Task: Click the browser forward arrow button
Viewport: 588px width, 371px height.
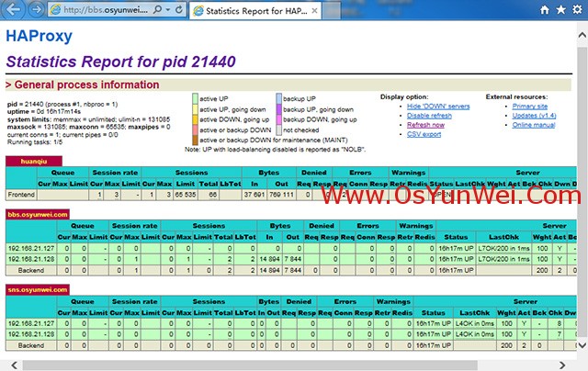Action: (36, 9)
